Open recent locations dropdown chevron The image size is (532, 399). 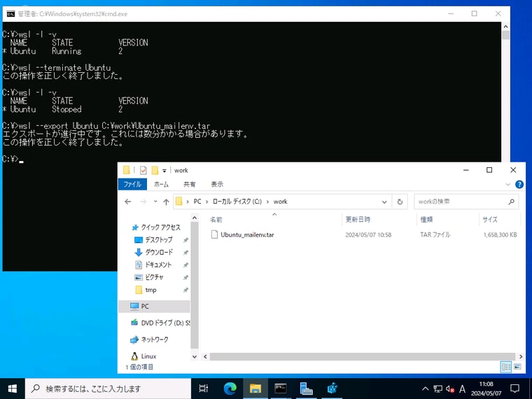(x=155, y=202)
